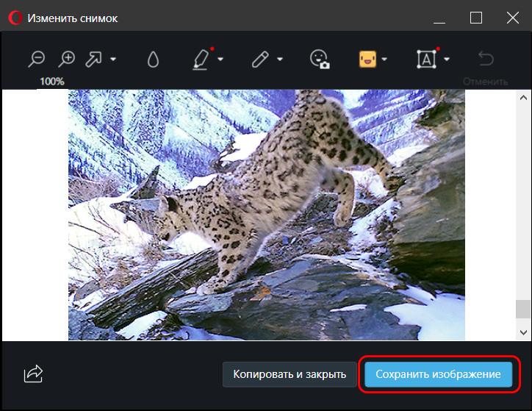
Task: Click the scrollbar up arrow
Action: tap(523, 98)
